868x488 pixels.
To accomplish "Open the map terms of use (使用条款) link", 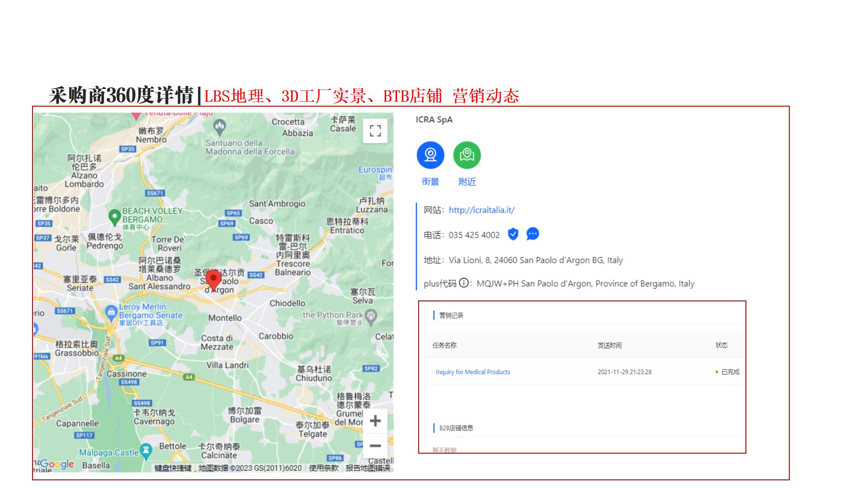I will [x=324, y=468].
